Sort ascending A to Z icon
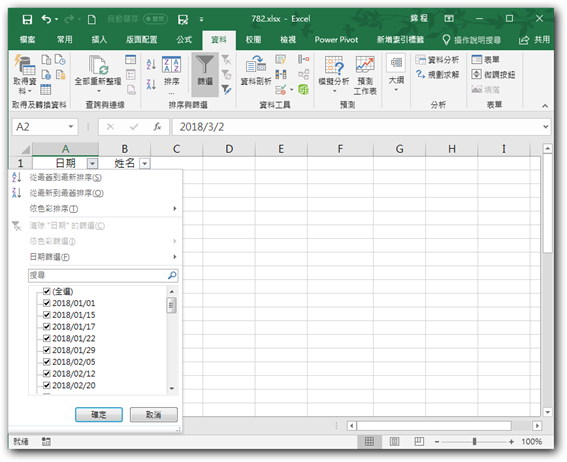This screenshot has width=567, height=462. [151, 64]
